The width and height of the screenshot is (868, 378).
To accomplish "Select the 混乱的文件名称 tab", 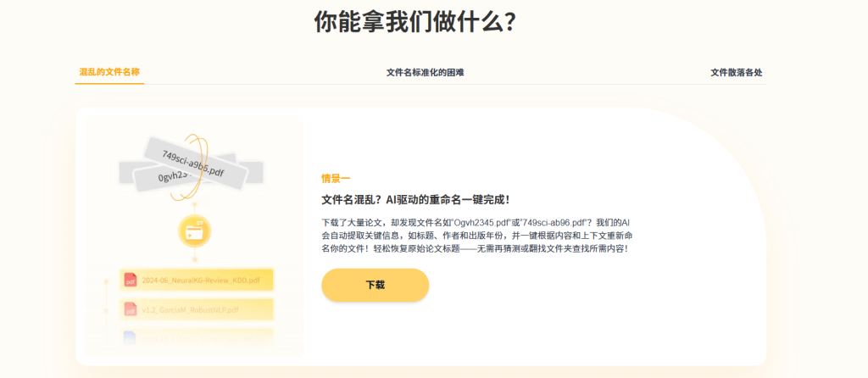I will [109, 73].
